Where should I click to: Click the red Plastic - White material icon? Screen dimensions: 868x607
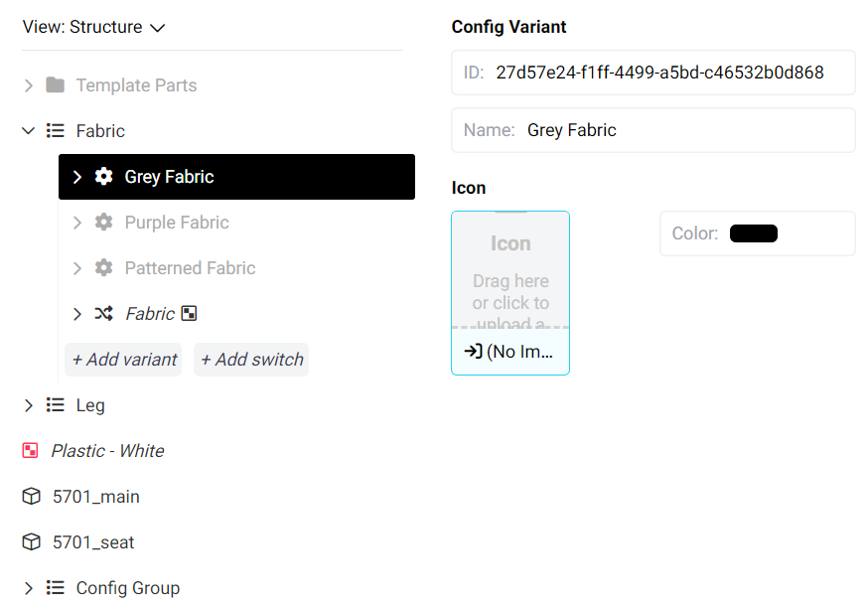pyautogui.click(x=30, y=451)
